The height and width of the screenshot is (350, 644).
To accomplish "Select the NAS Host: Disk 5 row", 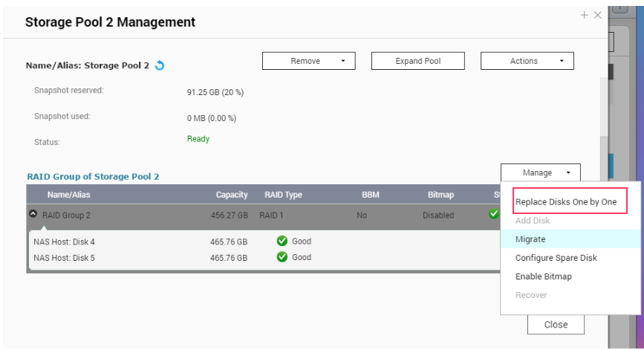I will [x=65, y=258].
